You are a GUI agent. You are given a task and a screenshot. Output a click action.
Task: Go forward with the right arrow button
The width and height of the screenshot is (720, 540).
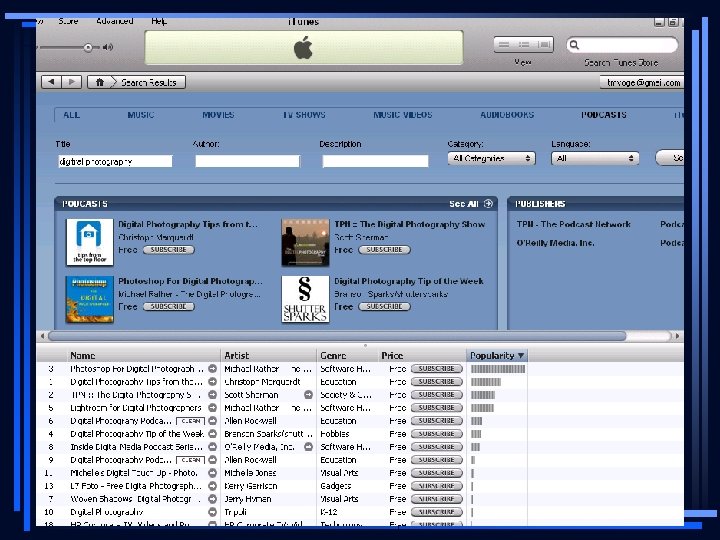pos(72,82)
